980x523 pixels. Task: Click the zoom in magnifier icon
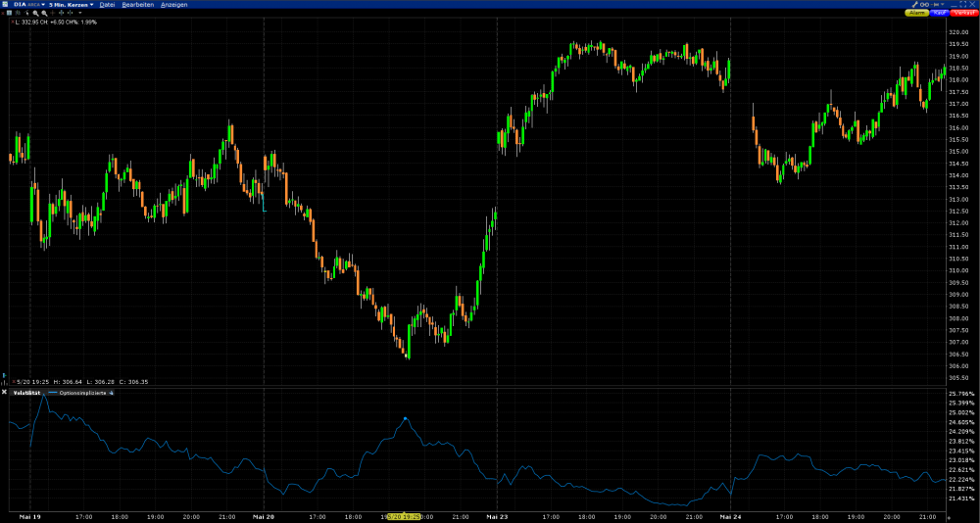point(35,13)
